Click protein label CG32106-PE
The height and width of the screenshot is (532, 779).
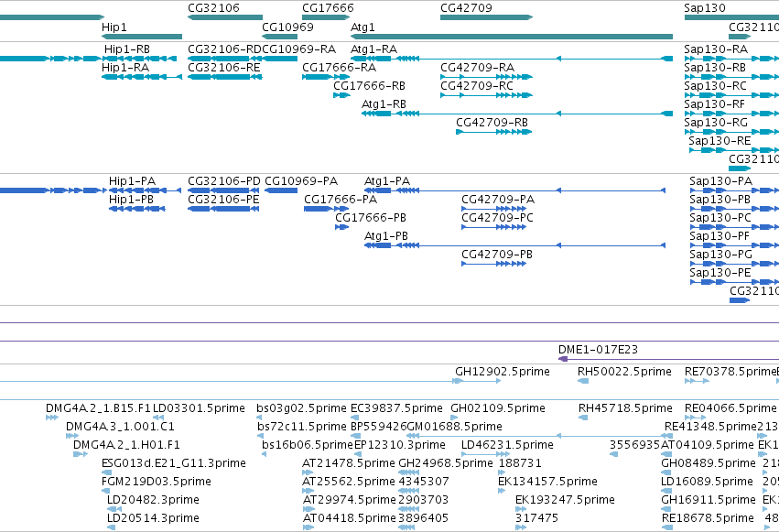[x=223, y=200]
